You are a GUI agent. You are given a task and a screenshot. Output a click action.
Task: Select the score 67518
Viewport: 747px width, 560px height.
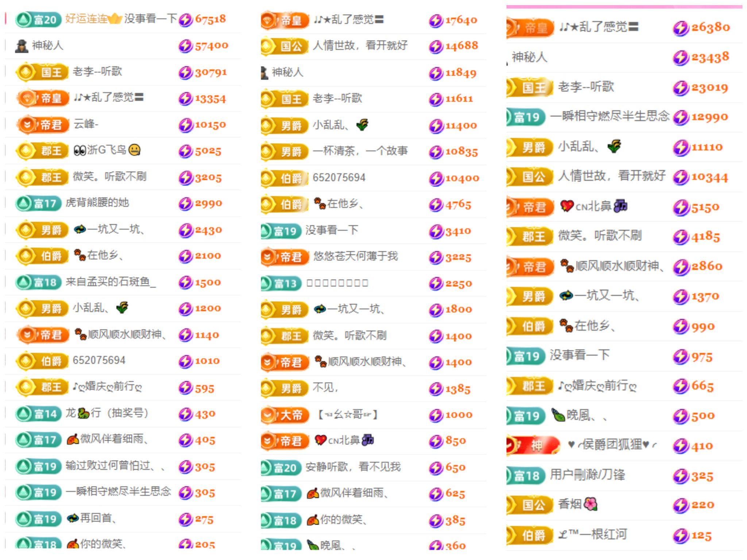210,19
